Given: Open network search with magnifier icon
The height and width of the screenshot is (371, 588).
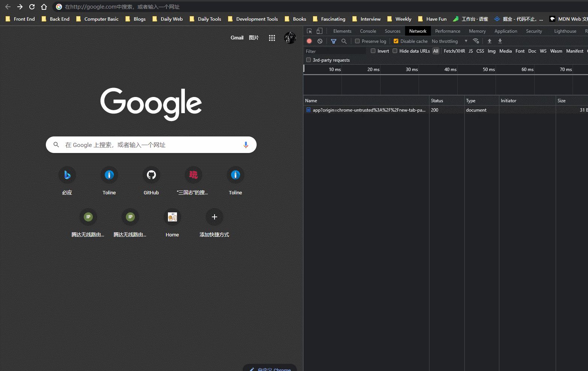Looking at the screenshot, I should tap(344, 41).
